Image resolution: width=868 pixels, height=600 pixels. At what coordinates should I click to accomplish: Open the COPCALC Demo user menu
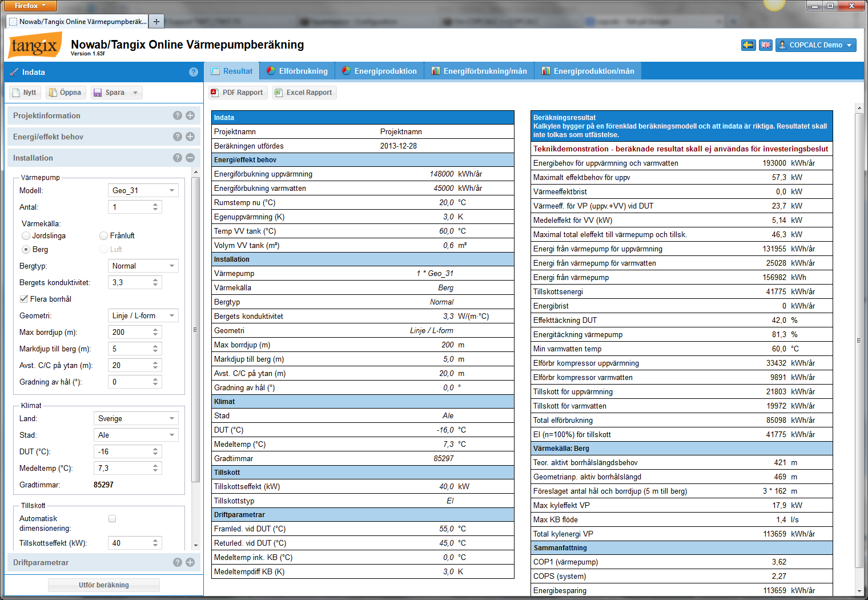[816, 45]
